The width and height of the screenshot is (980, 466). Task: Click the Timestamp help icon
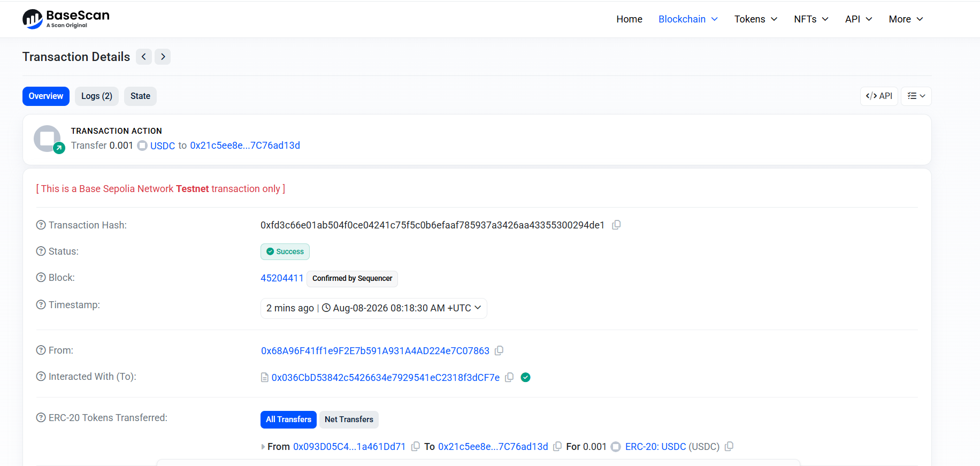click(x=41, y=304)
